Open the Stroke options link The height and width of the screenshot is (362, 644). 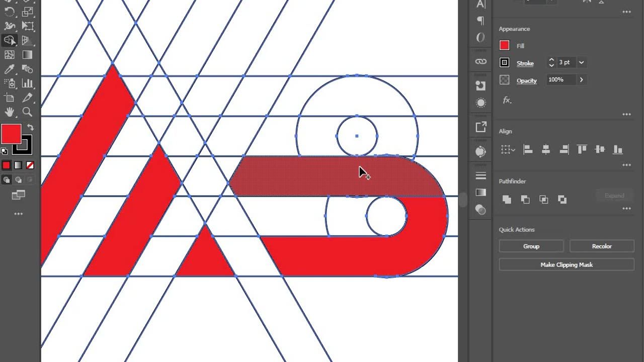click(x=525, y=63)
